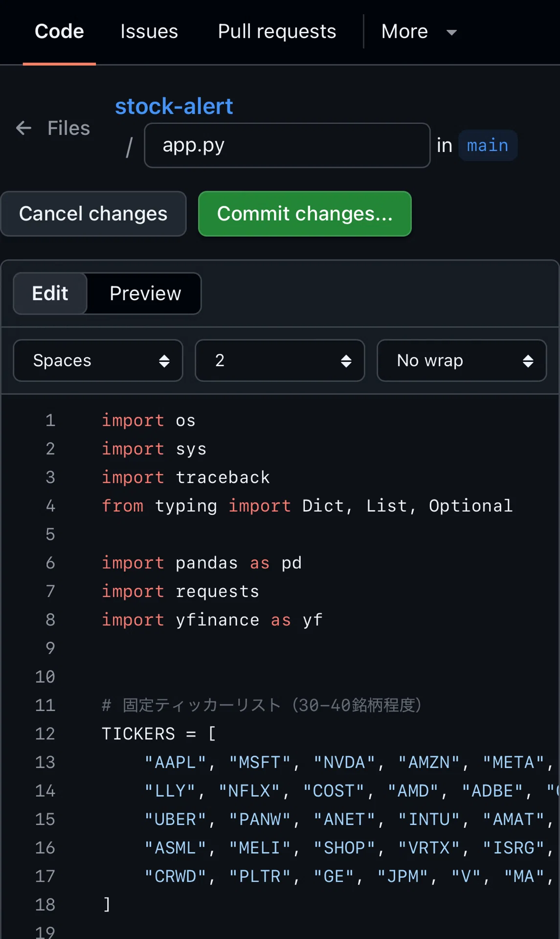560x939 pixels.
Task: Click the Spaces select arrows icon
Action: (x=164, y=361)
